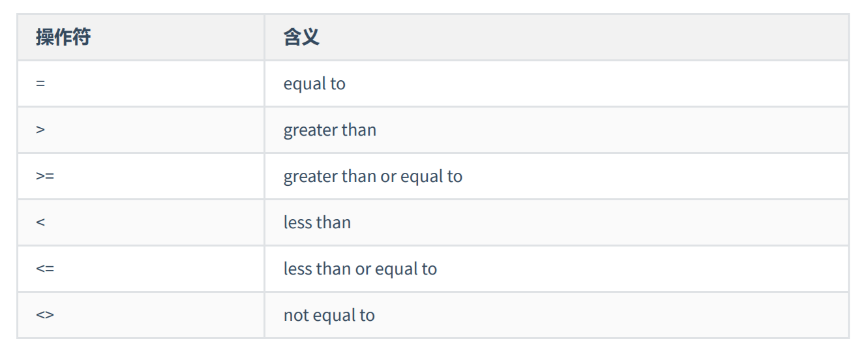Click 'less than or equal to' text
868x360 pixels.
click(360, 269)
